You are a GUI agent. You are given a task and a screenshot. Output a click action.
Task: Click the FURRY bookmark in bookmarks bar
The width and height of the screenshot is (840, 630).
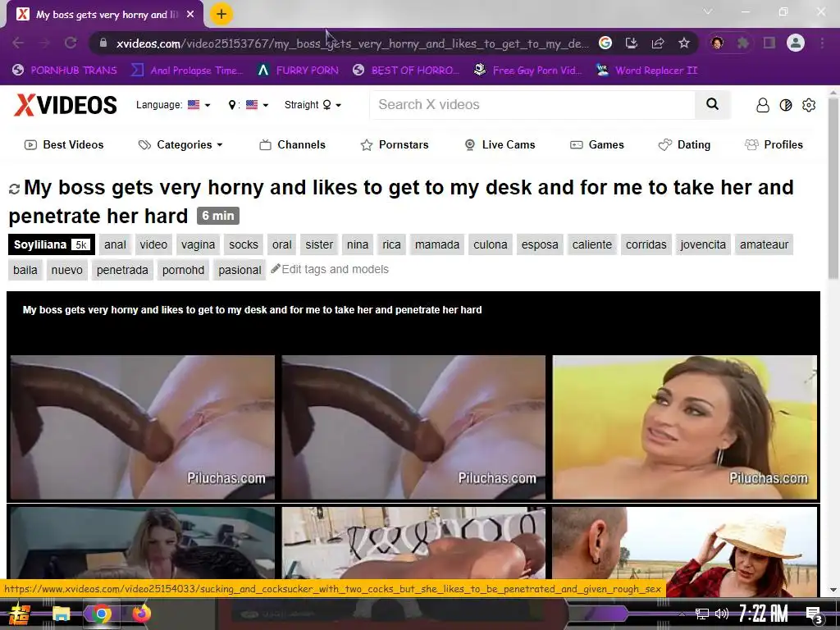298,71
